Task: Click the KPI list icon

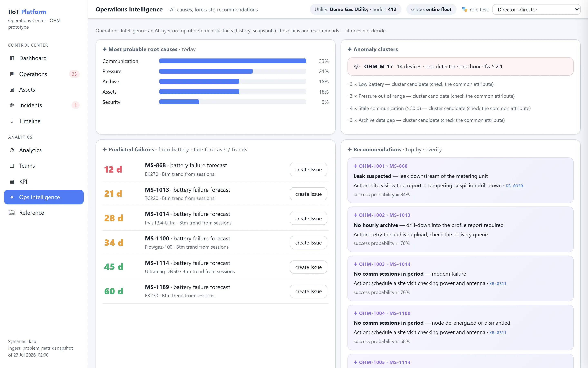Action: (x=12, y=182)
